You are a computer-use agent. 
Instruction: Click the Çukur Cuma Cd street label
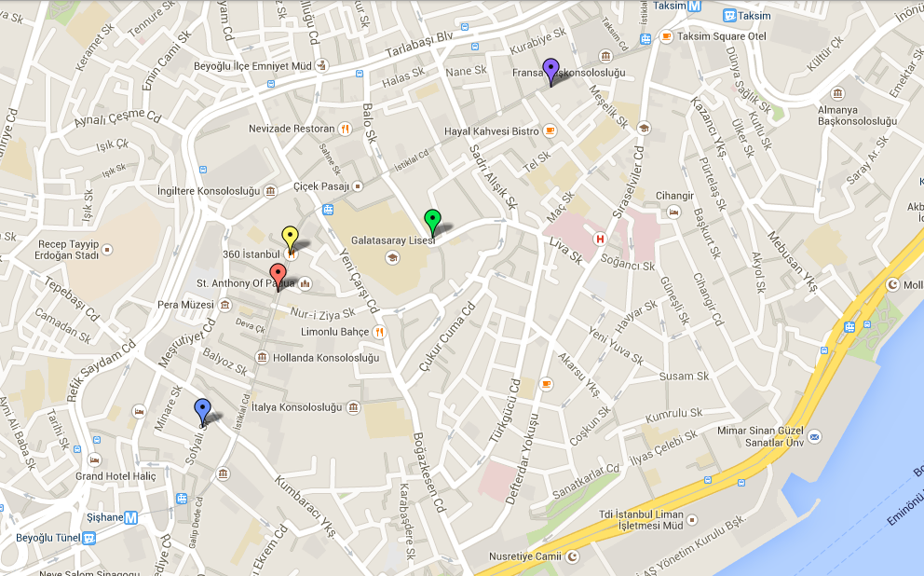coord(447,337)
